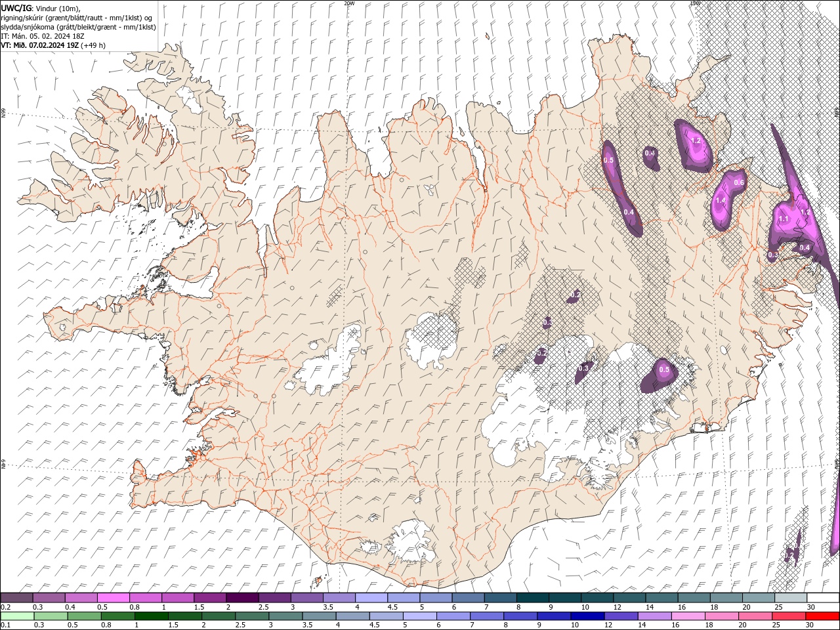Screen dimensions: 840x630
Task: Click the title text 'UWC/IG: Vindur (10m)'
Action: pyautogui.click(x=41, y=8)
